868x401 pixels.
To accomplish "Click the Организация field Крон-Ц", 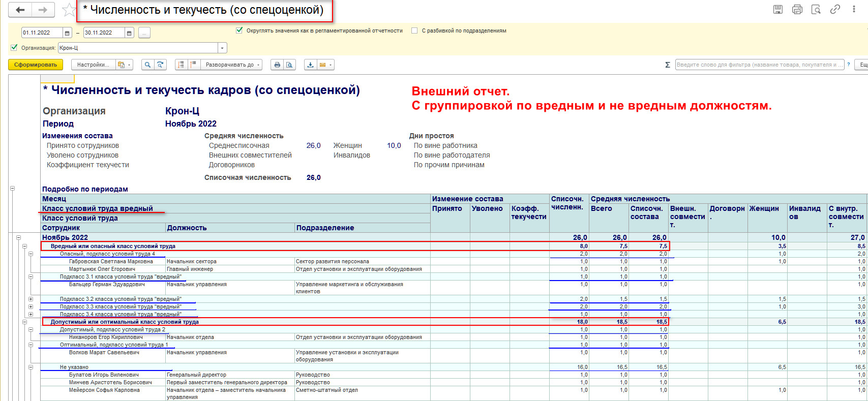I will [138, 48].
